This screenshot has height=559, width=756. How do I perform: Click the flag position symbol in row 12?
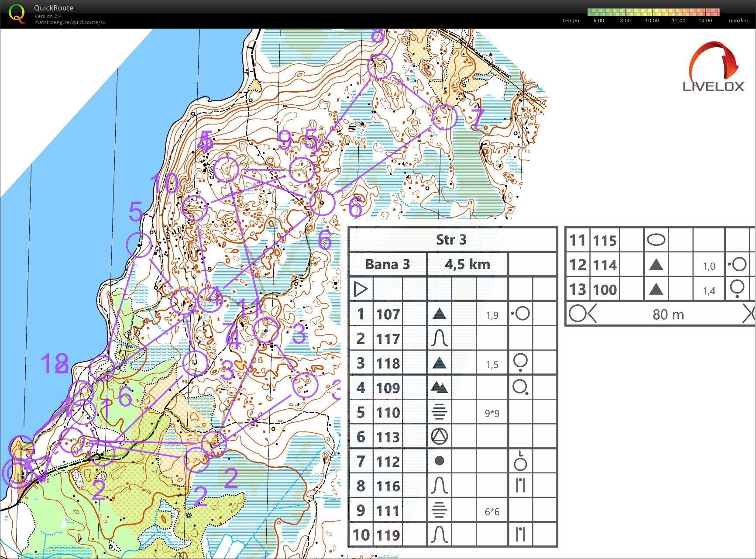coord(737,264)
